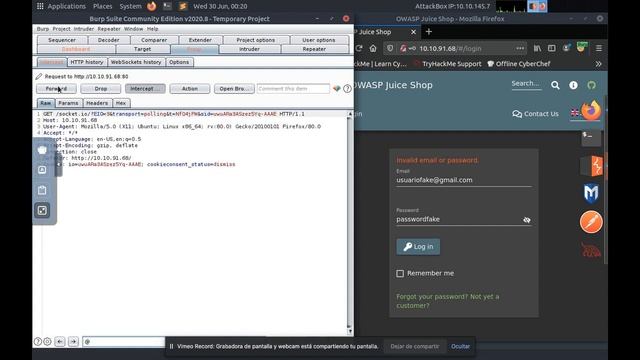
Task: Click Firefox home icon
Action: [373, 48]
